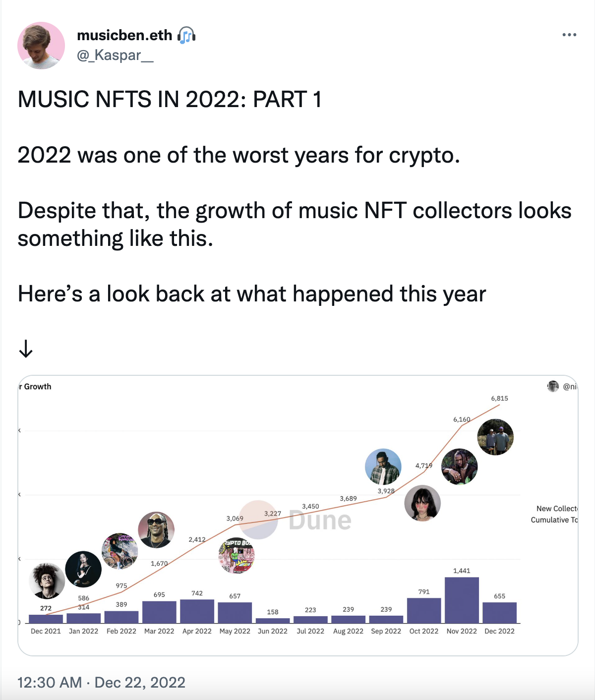Click the artist thumbnail on black background

[x=83, y=569]
